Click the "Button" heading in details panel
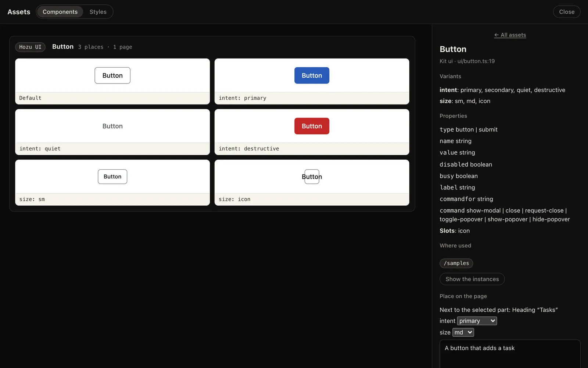 (x=453, y=49)
